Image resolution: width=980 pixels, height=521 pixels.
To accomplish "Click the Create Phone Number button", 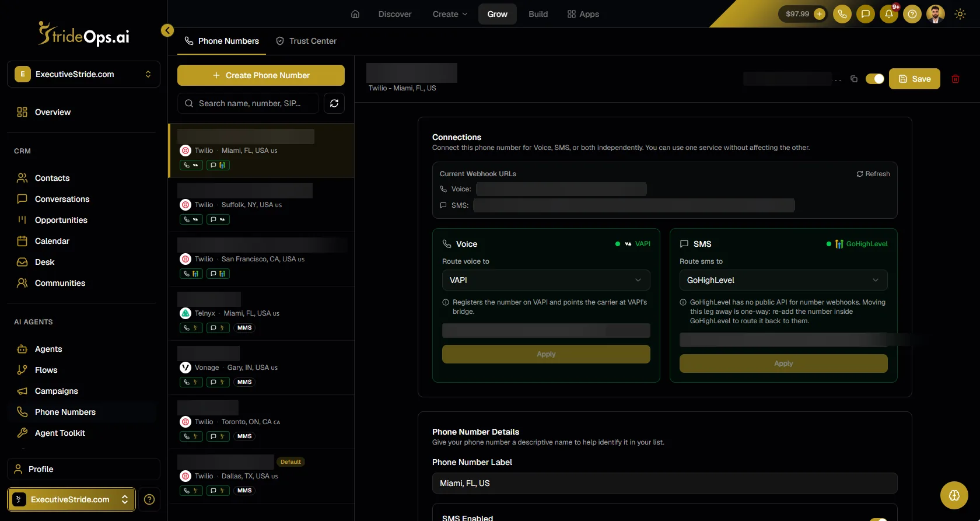I will tap(261, 75).
